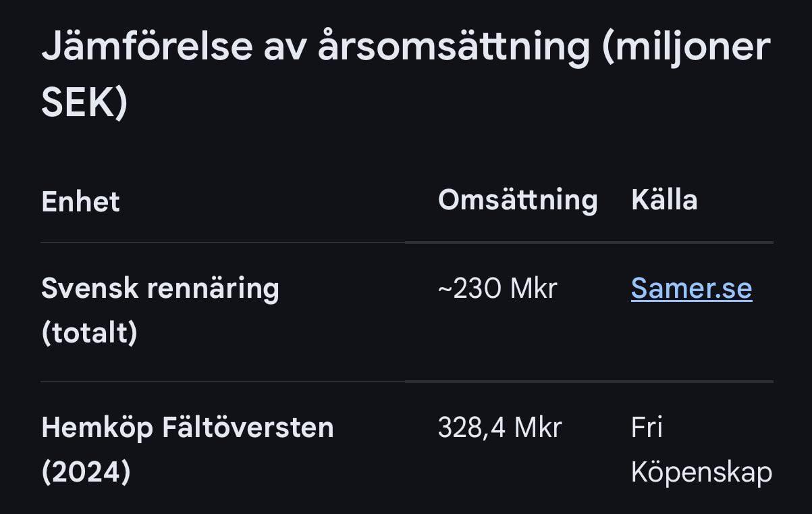The image size is (812, 514).
Task: Click the '(totalt)' text under Svensk rennäring
Action: pos(89,332)
